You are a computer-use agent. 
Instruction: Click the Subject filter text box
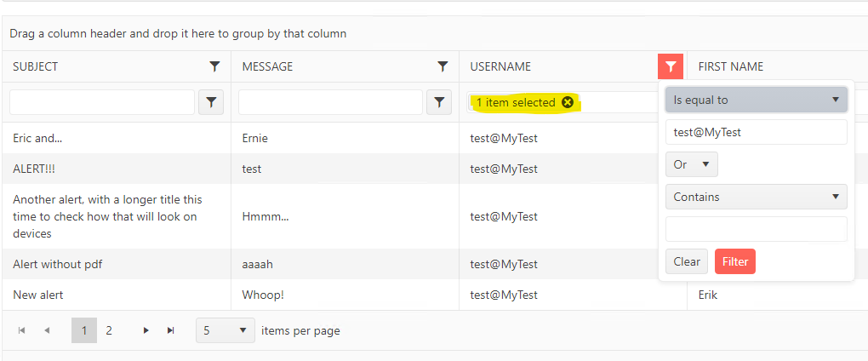click(x=102, y=102)
